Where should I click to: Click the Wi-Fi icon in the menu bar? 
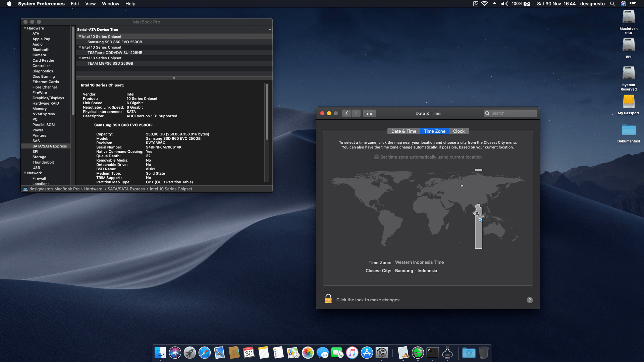484,4
